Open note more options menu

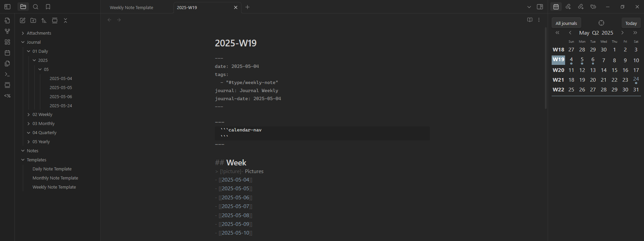(539, 20)
